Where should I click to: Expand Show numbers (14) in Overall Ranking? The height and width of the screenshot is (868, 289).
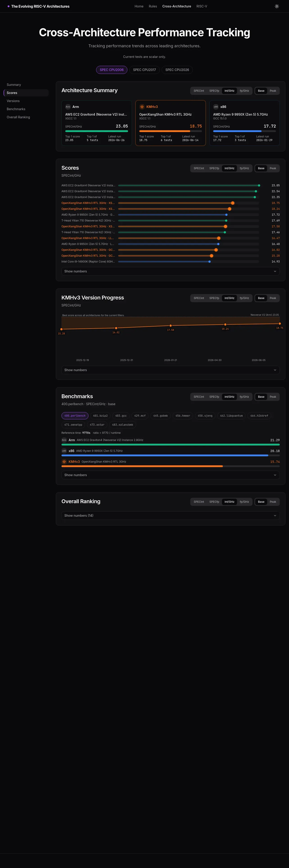click(x=170, y=516)
